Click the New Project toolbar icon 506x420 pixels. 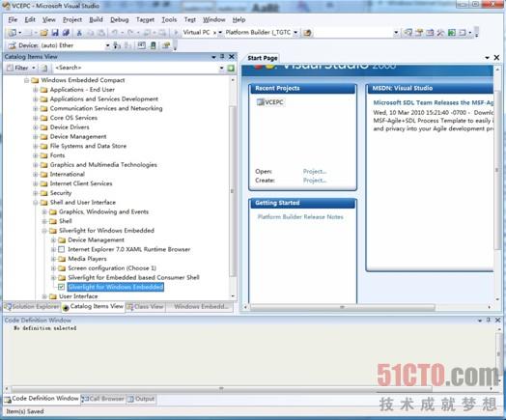click(x=13, y=33)
